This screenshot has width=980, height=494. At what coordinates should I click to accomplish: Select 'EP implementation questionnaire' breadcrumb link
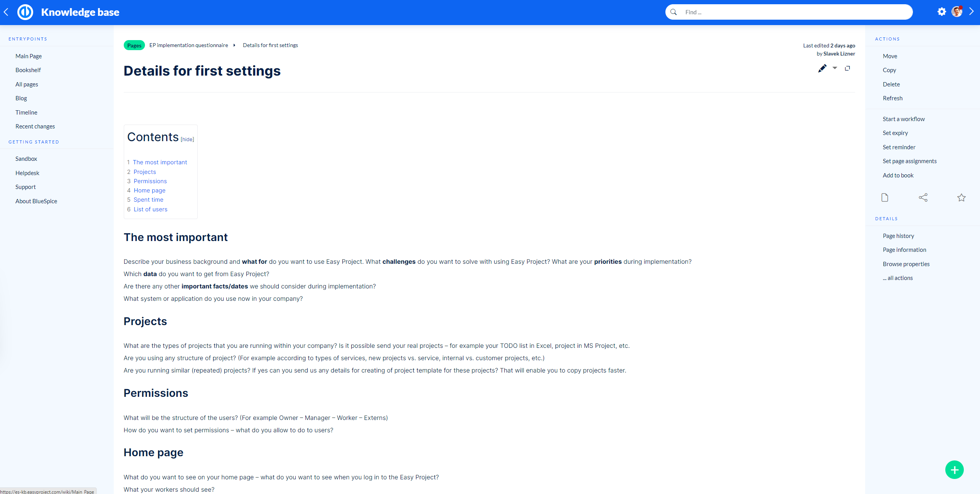[x=188, y=45]
